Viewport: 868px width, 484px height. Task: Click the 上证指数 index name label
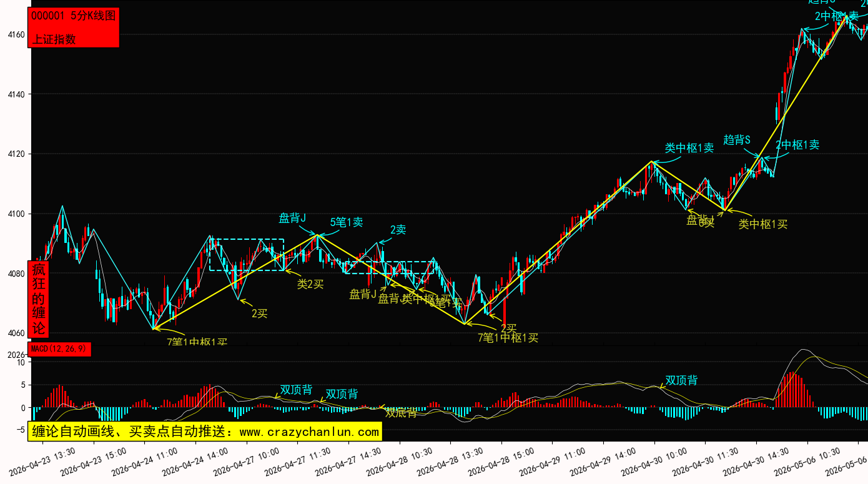(x=54, y=39)
